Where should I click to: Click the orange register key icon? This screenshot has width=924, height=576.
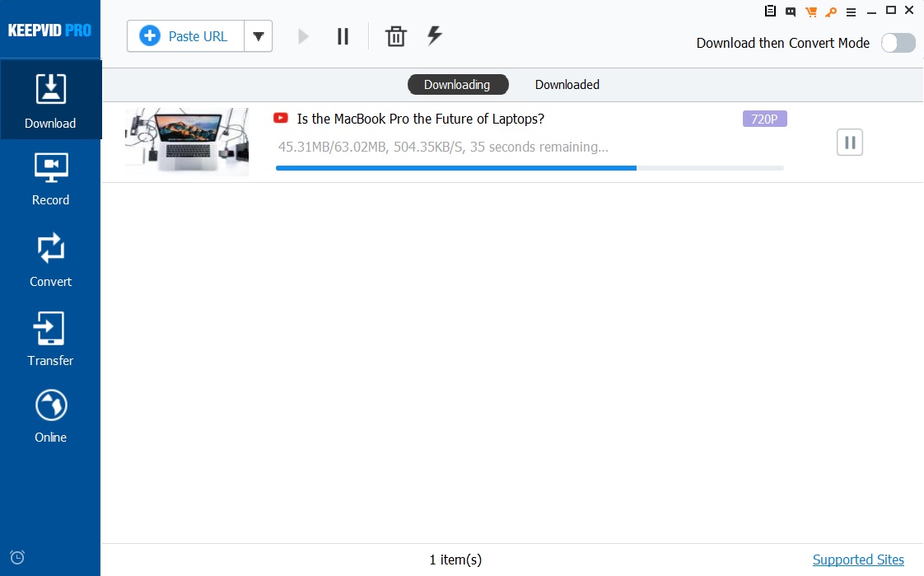point(831,12)
